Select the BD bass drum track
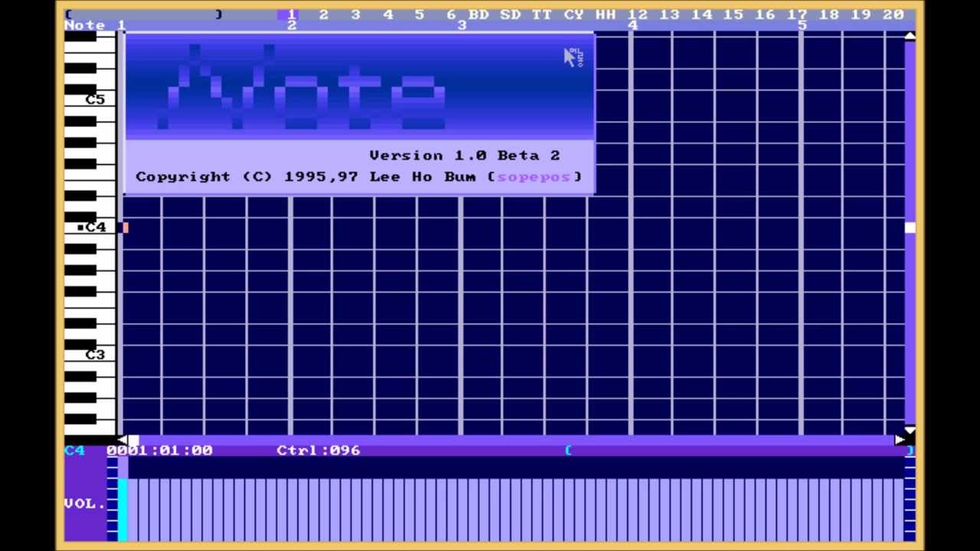980x551 pixels. pyautogui.click(x=479, y=14)
